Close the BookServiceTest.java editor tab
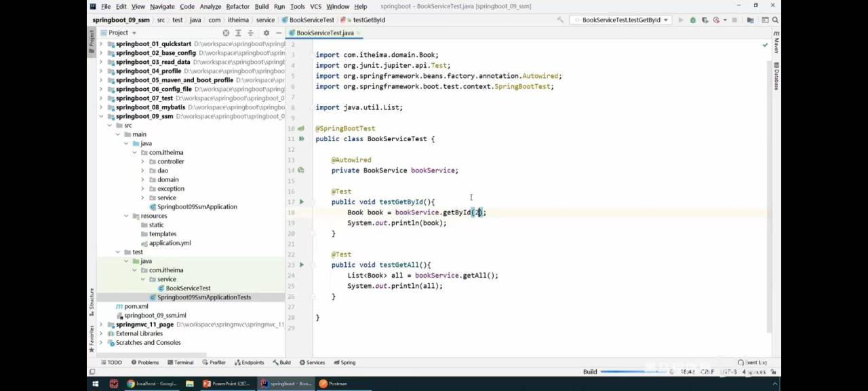Image resolution: width=868 pixels, height=391 pixels. [359, 33]
